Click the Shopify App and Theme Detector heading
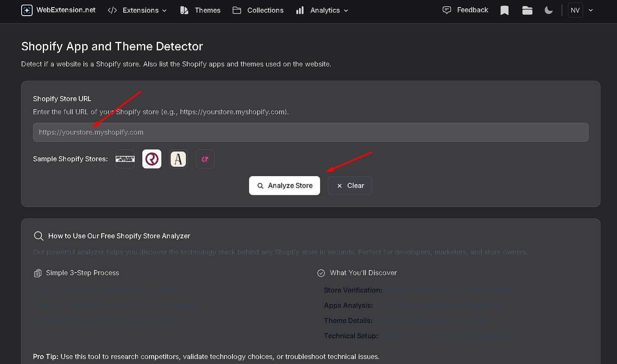 tap(112, 46)
